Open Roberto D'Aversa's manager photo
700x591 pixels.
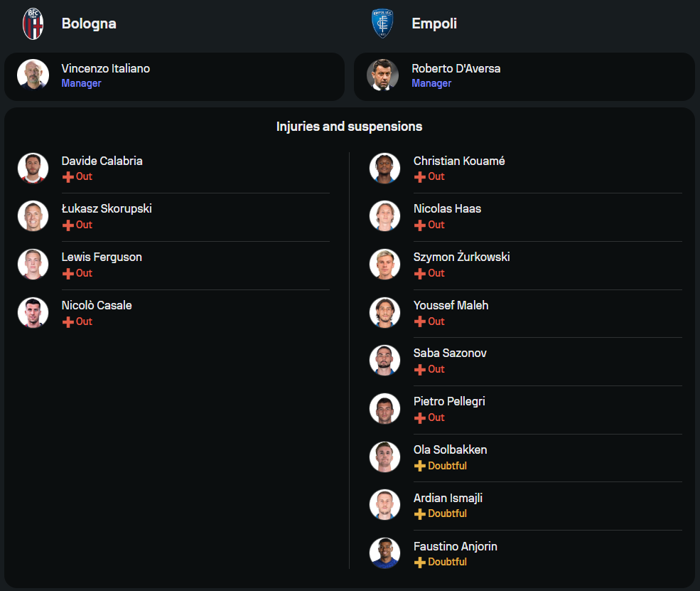pos(382,75)
